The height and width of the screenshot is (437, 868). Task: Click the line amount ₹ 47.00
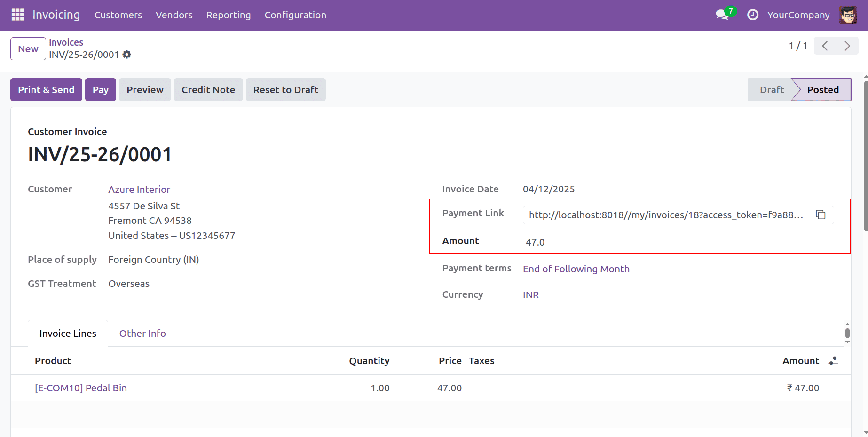[803, 388]
